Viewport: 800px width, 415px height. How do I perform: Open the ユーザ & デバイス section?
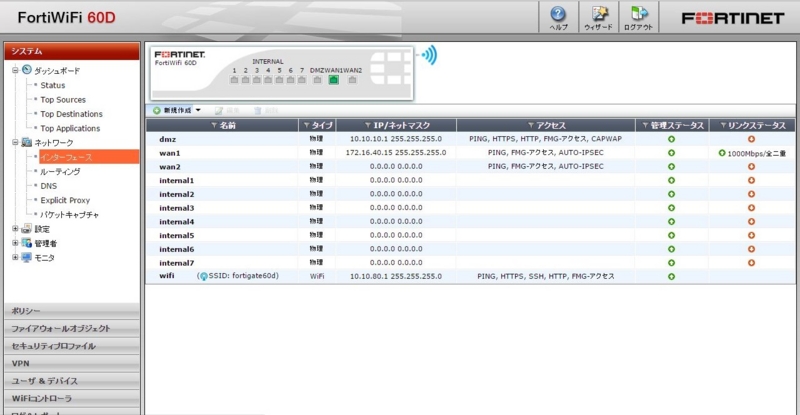[x=72, y=380]
